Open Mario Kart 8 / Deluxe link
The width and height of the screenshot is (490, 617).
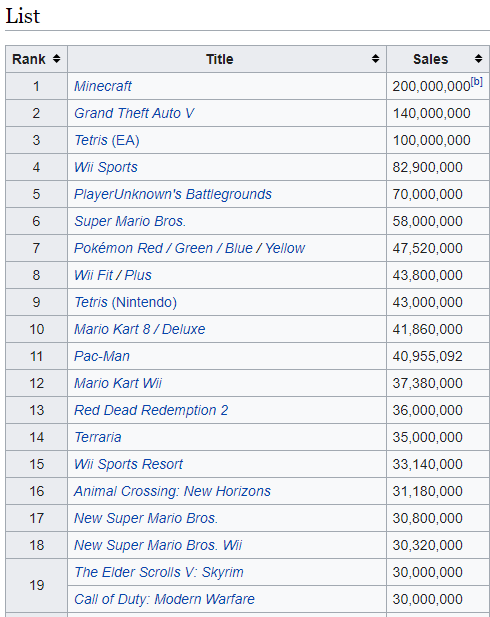139,329
